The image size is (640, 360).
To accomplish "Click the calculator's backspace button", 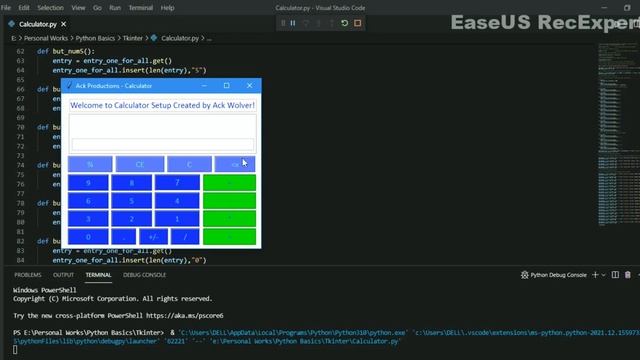I will tap(235, 164).
